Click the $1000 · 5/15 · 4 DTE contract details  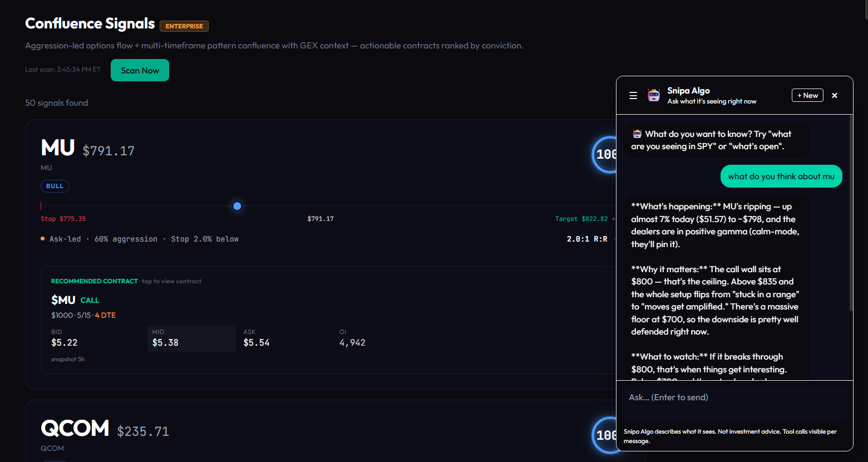pos(83,315)
